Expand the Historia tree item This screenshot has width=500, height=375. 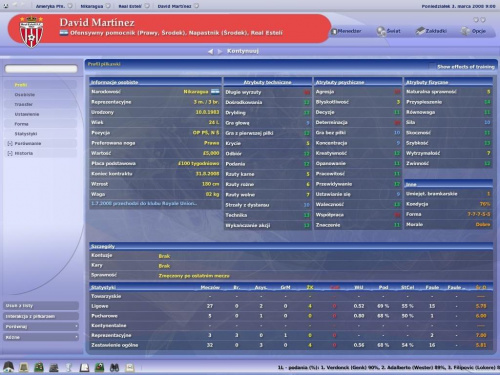pyautogui.click(x=10, y=153)
